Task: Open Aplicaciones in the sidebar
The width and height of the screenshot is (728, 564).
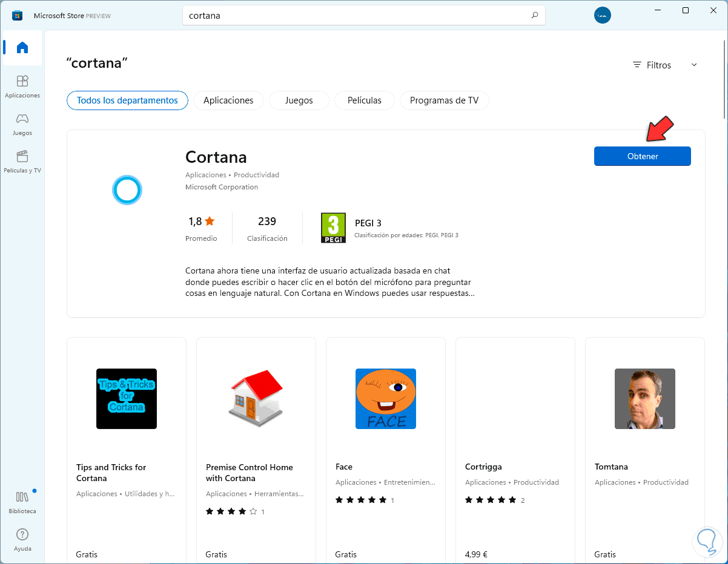Action: [22, 87]
